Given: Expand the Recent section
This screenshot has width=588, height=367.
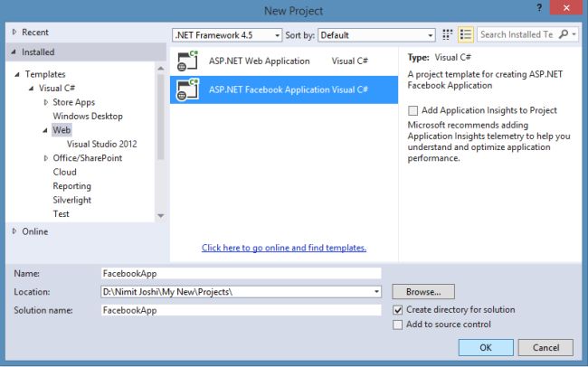Looking at the screenshot, I should 14,33.
